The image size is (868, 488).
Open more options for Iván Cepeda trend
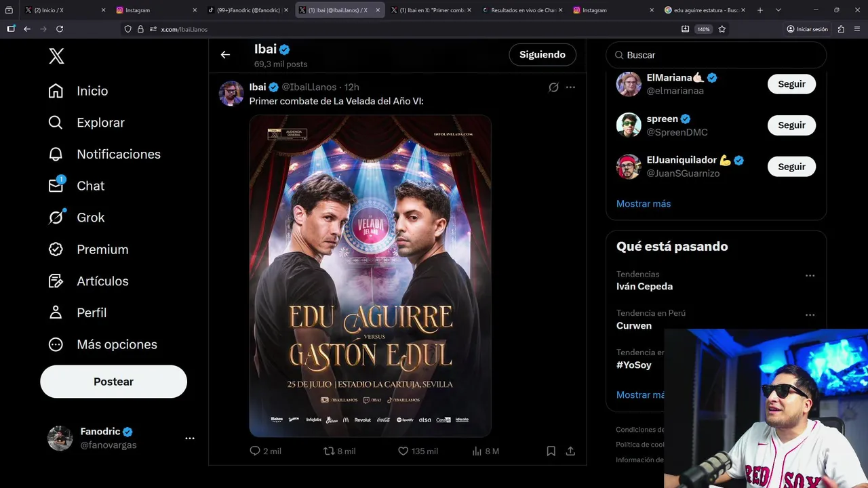coord(810,276)
